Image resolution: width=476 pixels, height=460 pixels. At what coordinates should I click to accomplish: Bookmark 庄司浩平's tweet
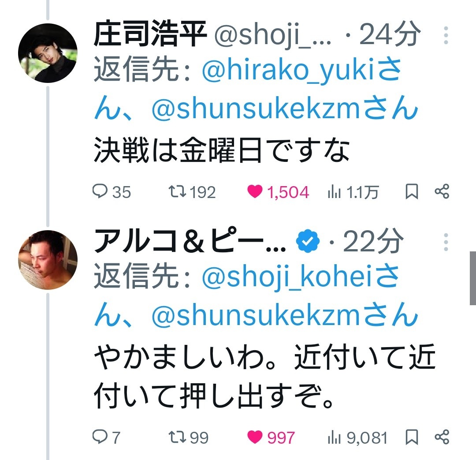tap(411, 192)
